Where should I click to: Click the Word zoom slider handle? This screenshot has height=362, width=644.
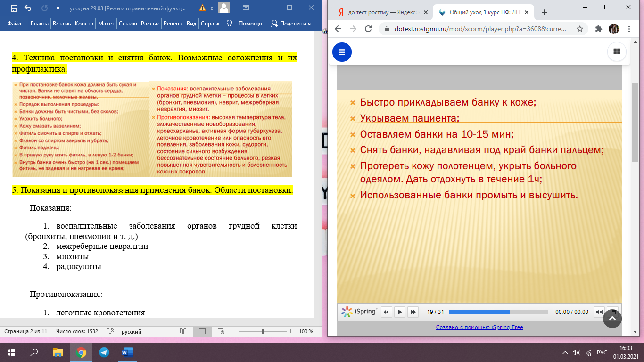tap(263, 331)
